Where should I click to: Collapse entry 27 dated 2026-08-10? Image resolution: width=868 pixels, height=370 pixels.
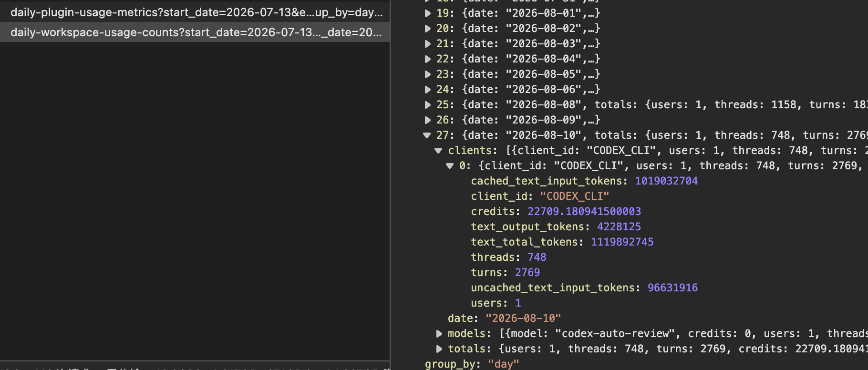click(x=427, y=135)
